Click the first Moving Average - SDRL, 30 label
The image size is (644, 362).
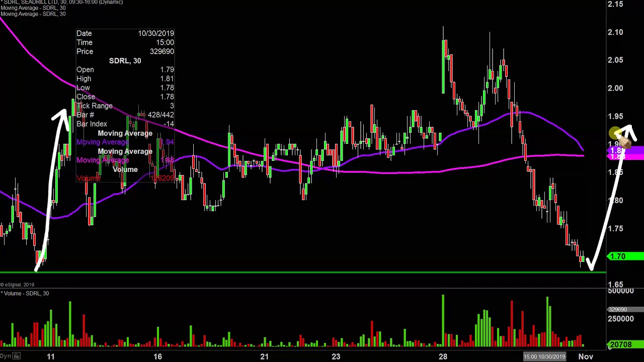pos(33,8)
